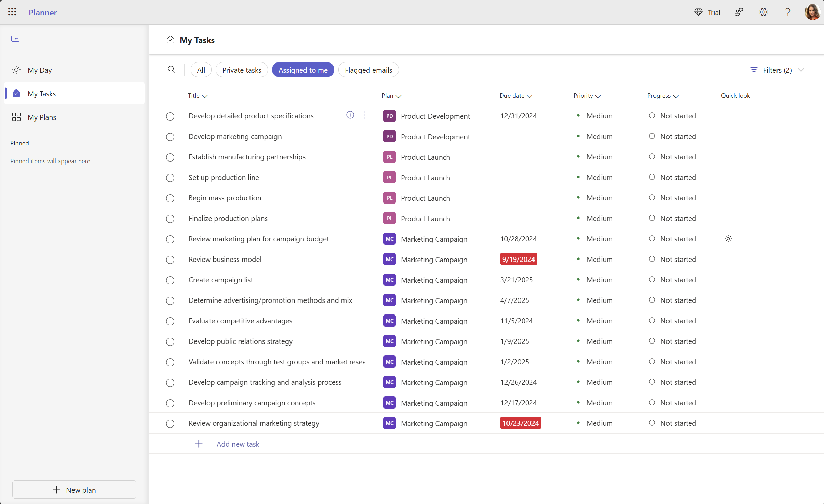Click the My Day calendar icon
This screenshot has width=824, height=504.
(16, 69)
